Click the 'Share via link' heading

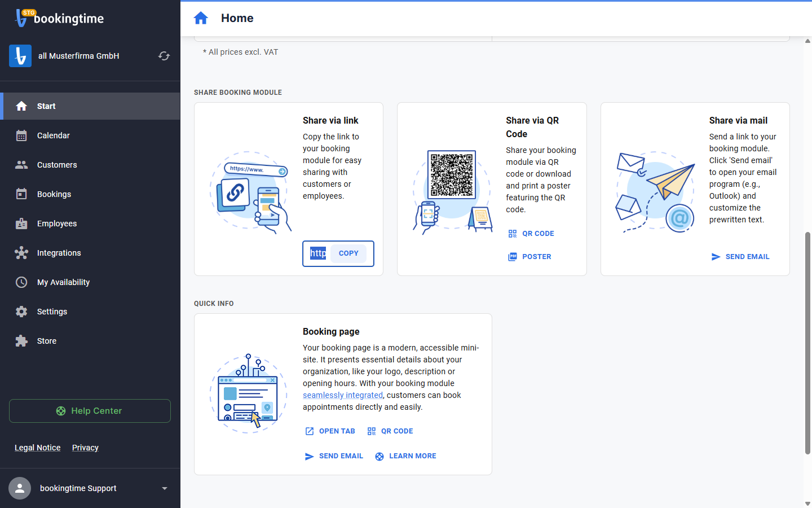(x=330, y=120)
